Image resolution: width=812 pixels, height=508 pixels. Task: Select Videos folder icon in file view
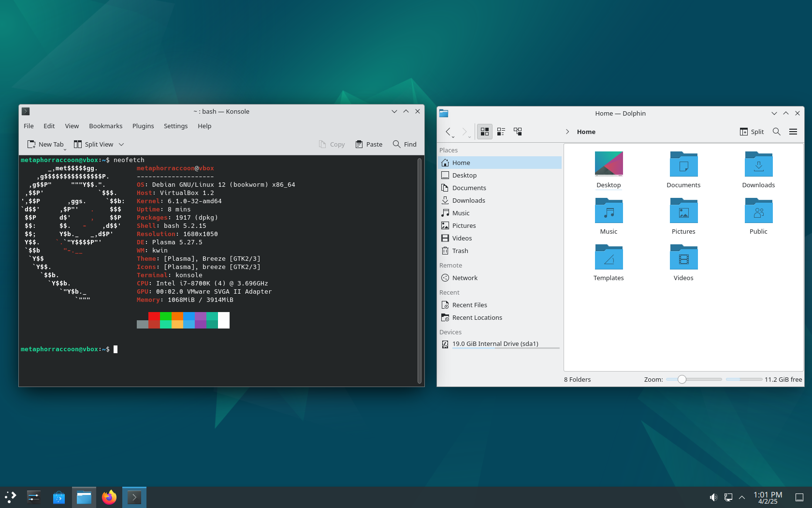(x=683, y=256)
